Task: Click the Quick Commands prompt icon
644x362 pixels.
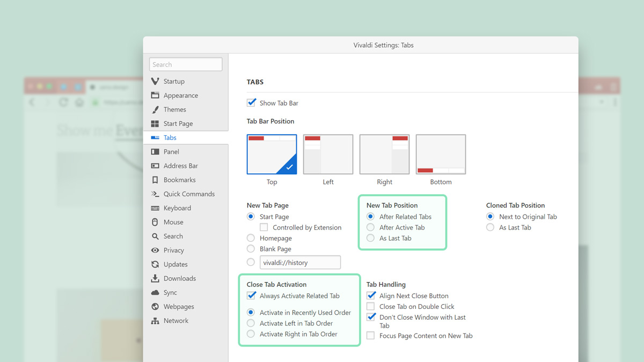Action: coord(155,194)
